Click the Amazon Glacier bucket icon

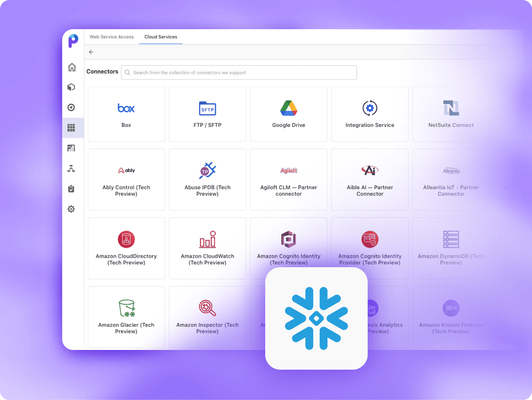coord(127,308)
